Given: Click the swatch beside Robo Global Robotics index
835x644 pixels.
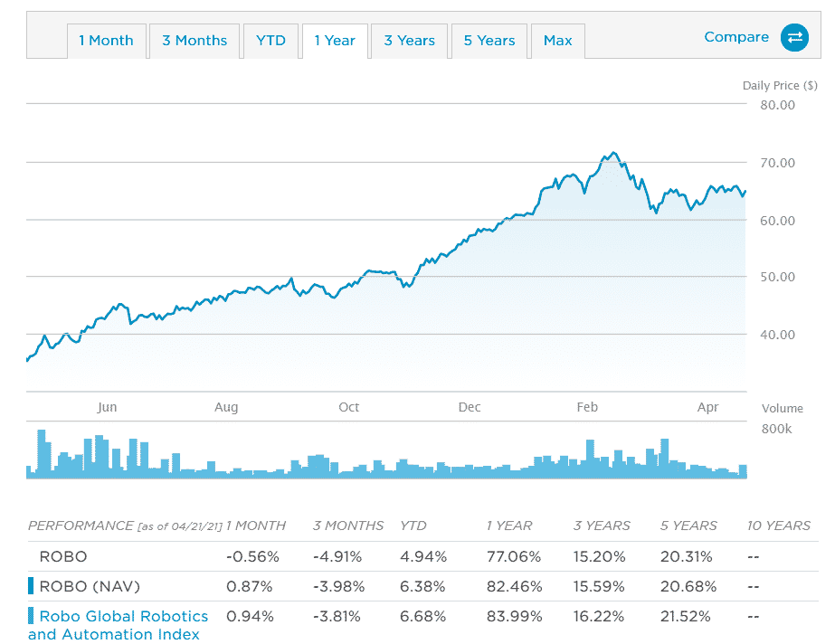Looking at the screenshot, I should pos(31,616).
